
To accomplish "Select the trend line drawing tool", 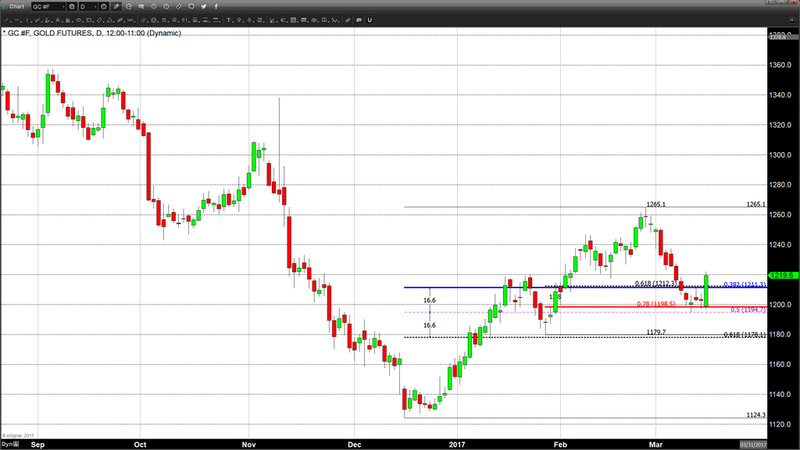I will click(x=7, y=20).
